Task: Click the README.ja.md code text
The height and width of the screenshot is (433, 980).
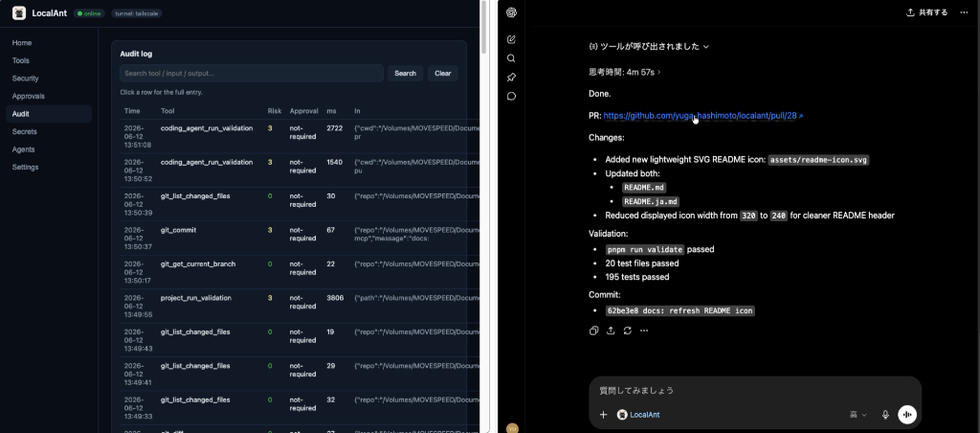Action: click(650, 201)
